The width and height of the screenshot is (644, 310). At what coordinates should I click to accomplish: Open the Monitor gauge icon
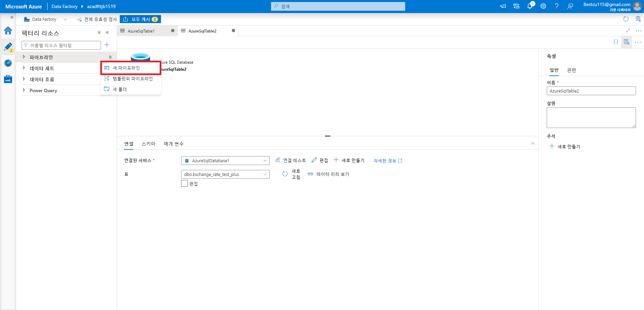coord(8,63)
